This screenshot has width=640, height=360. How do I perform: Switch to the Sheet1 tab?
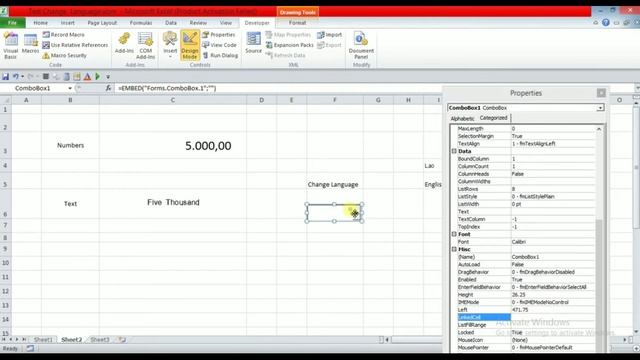43,340
